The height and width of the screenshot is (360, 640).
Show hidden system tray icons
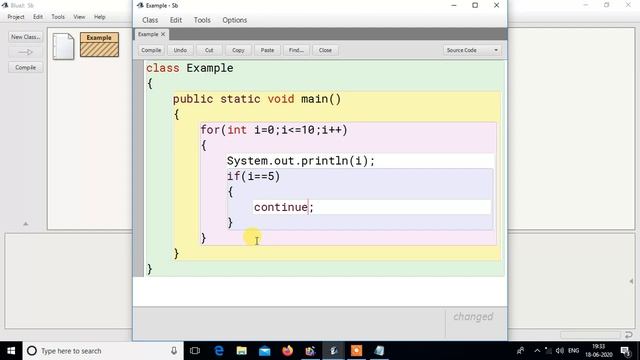point(537,351)
